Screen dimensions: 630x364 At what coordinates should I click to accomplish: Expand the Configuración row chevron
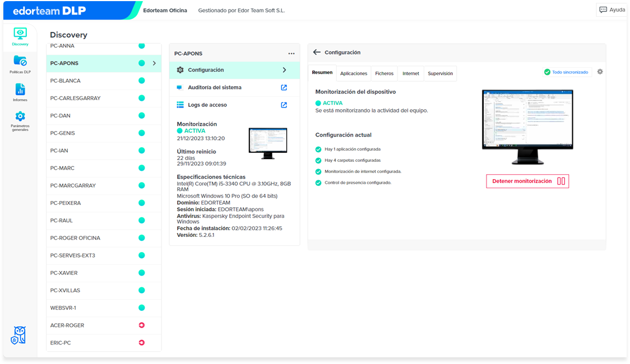click(285, 70)
